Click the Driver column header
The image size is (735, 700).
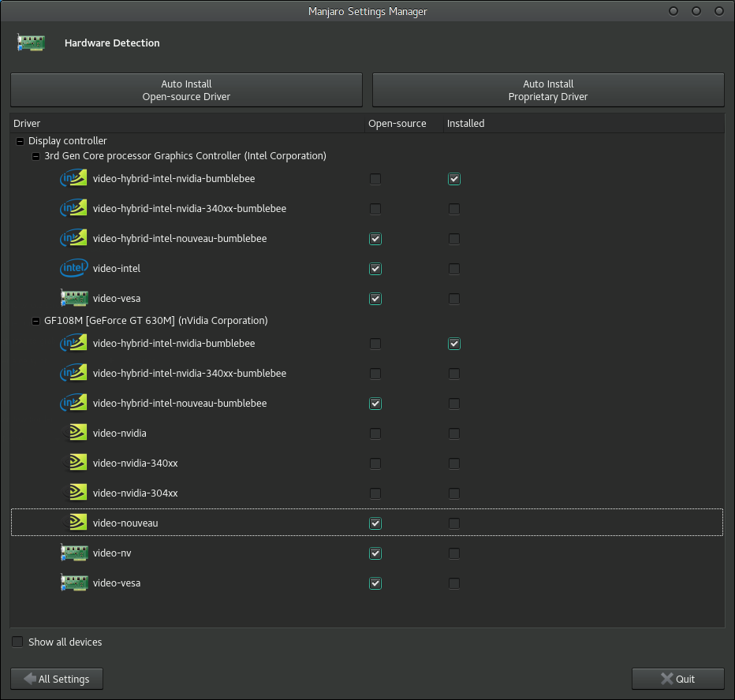pos(188,123)
